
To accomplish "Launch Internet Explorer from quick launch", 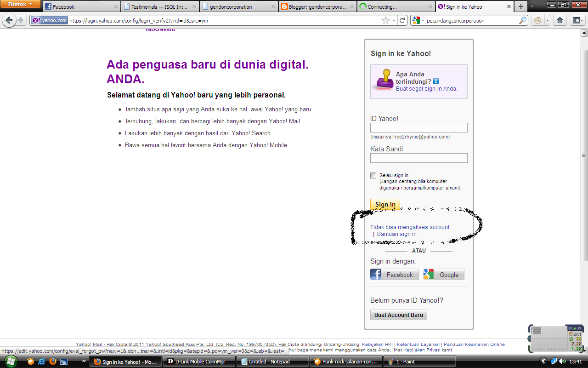I will [x=42, y=362].
